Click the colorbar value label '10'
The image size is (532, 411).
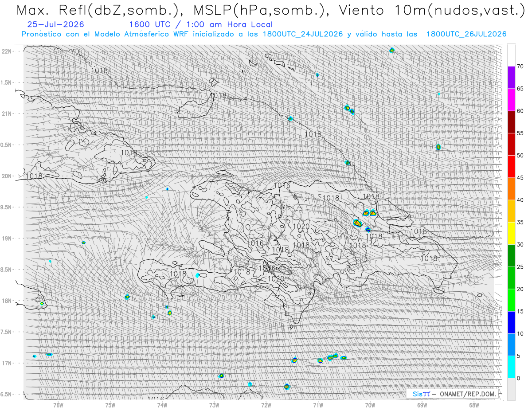(x=520, y=333)
